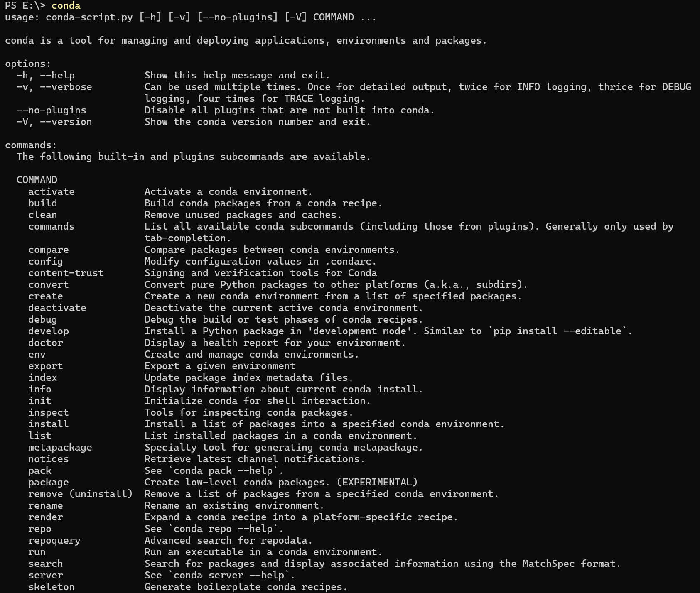The image size is (700, 593).
Task: Click the 'skeleton' command at the bottom
Action: pos(52,587)
